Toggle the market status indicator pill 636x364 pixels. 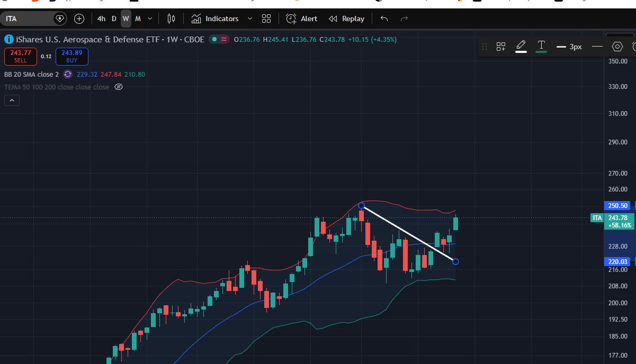pos(219,39)
